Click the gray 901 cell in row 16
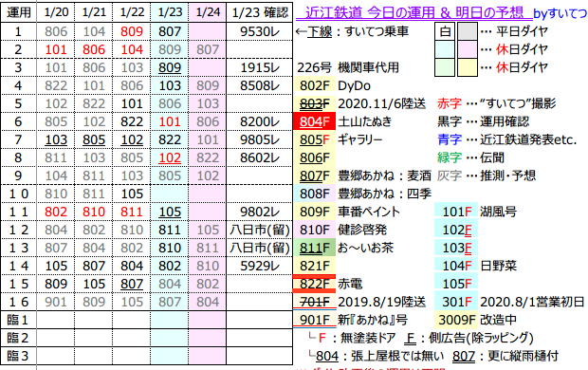588x370 pixels. click(56, 302)
